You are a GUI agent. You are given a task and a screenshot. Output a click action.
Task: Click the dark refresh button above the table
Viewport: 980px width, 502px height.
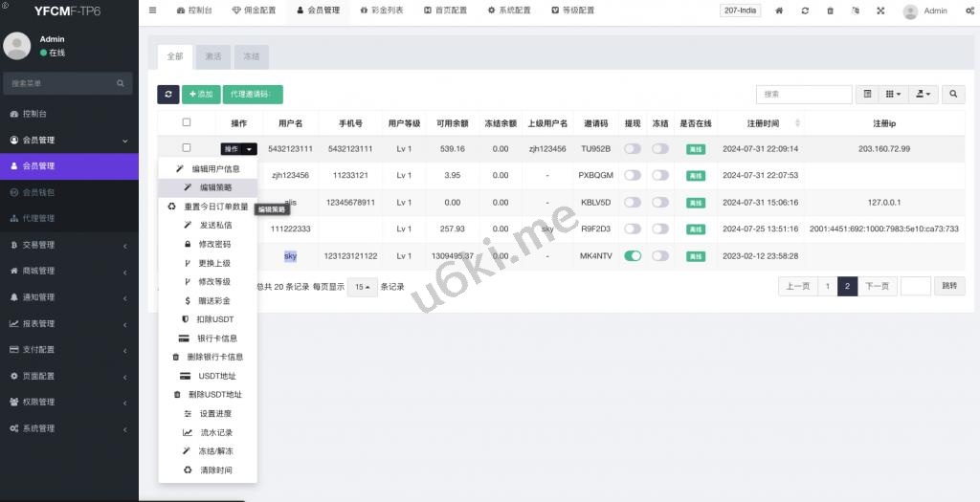click(x=168, y=95)
